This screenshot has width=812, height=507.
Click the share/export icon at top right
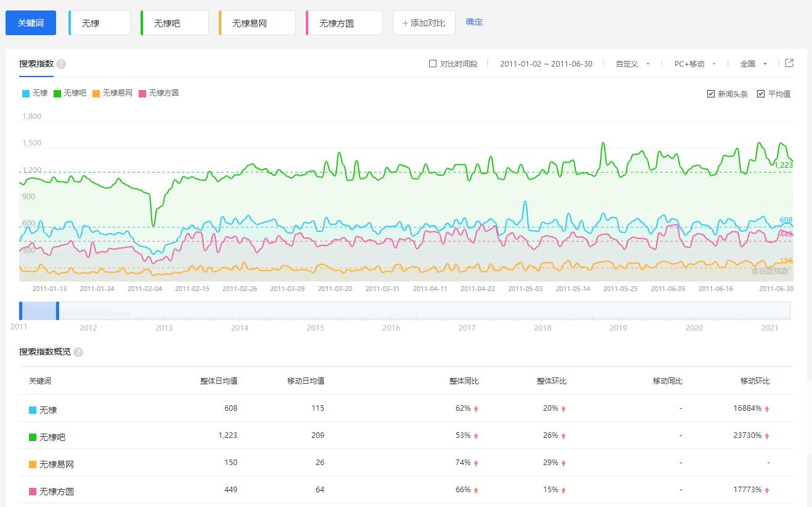pyautogui.click(x=789, y=63)
